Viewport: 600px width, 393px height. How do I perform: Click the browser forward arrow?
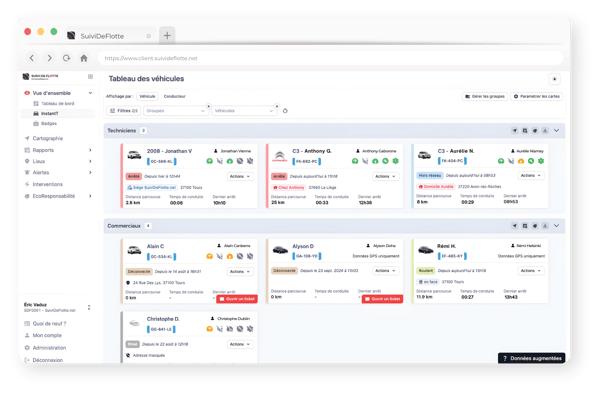pyautogui.click(x=49, y=58)
